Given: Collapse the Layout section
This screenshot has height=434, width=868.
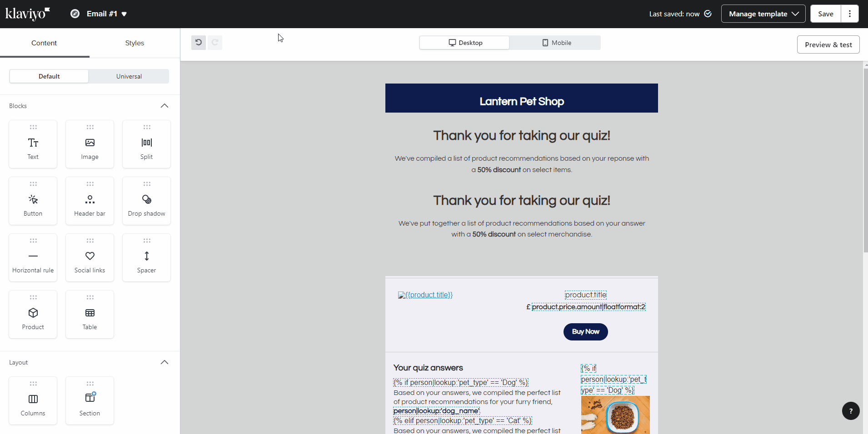Looking at the screenshot, I should pyautogui.click(x=165, y=362).
